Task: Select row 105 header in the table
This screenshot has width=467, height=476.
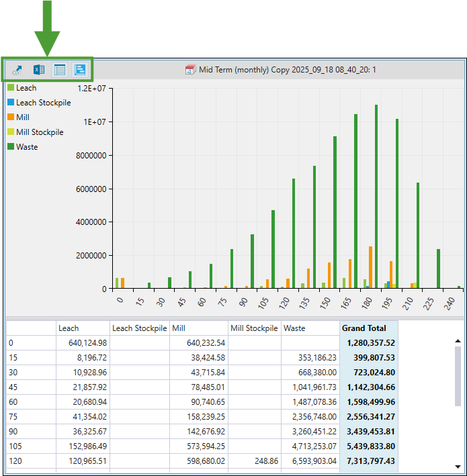Action: click(31, 446)
